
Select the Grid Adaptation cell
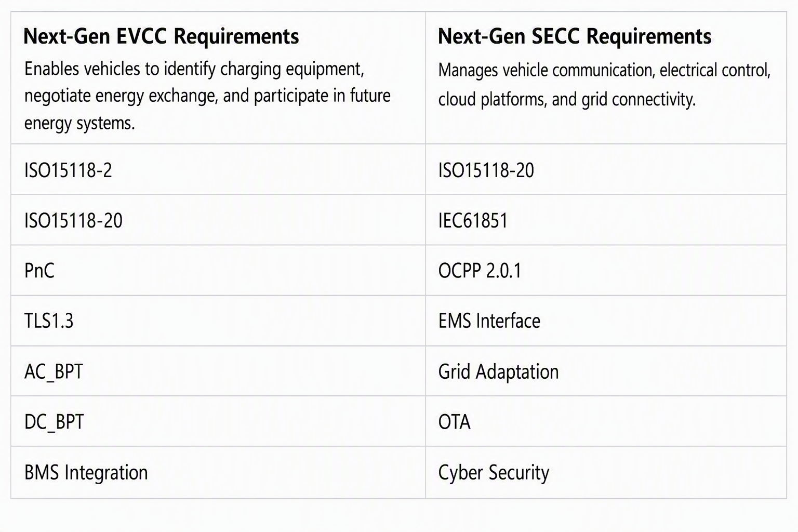606,371
